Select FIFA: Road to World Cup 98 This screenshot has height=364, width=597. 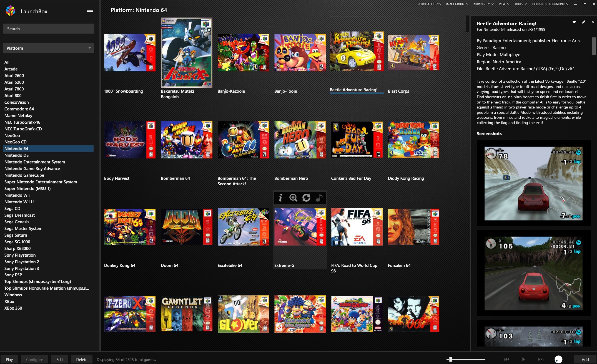[x=357, y=227]
